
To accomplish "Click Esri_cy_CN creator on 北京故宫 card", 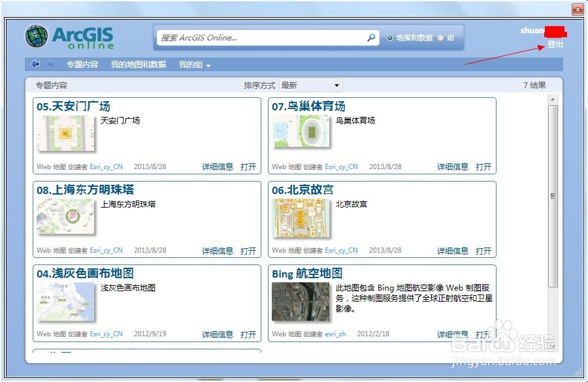I will (341, 250).
